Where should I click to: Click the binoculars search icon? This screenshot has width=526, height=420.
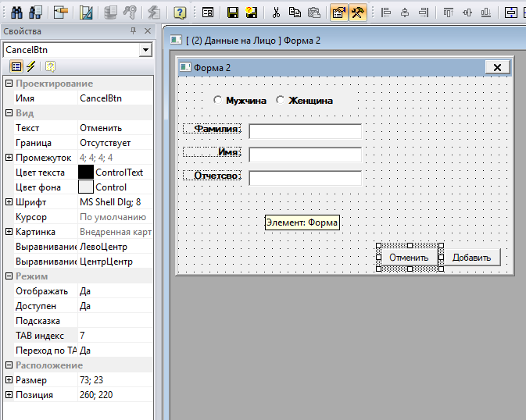click(x=16, y=12)
